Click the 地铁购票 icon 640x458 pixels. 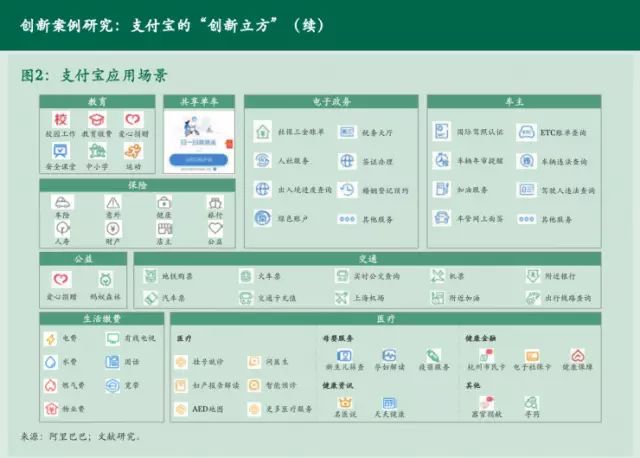150,276
